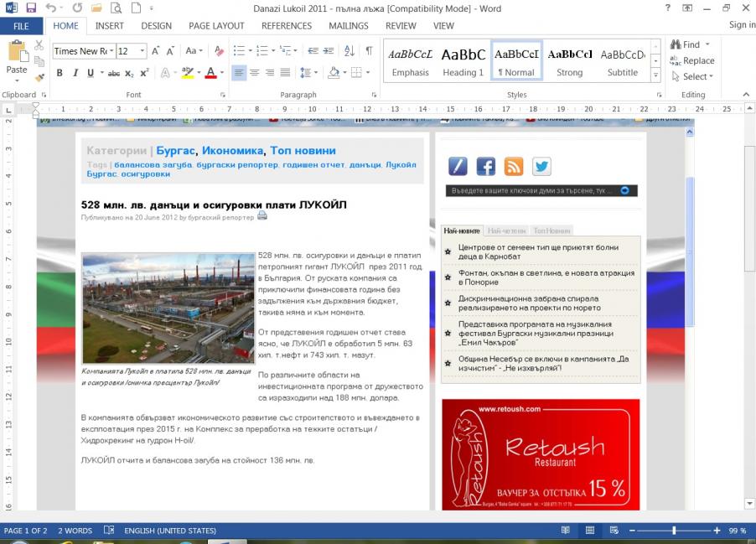Increase paragraph indent
756x544 pixels.
pos(329,50)
